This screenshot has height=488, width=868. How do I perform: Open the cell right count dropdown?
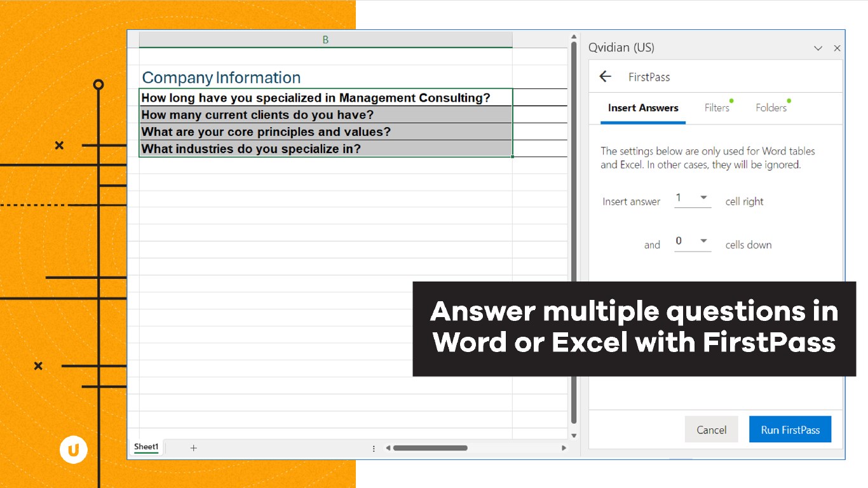pyautogui.click(x=692, y=198)
